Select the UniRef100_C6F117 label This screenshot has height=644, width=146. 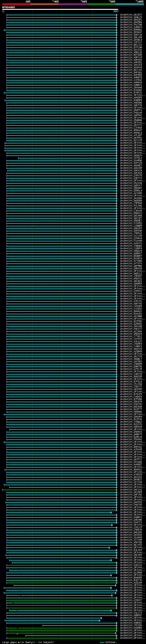tap(131, 42)
